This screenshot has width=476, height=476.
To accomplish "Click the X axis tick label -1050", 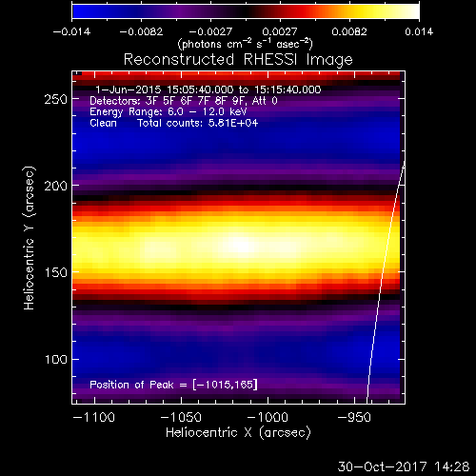I will point(181,417).
